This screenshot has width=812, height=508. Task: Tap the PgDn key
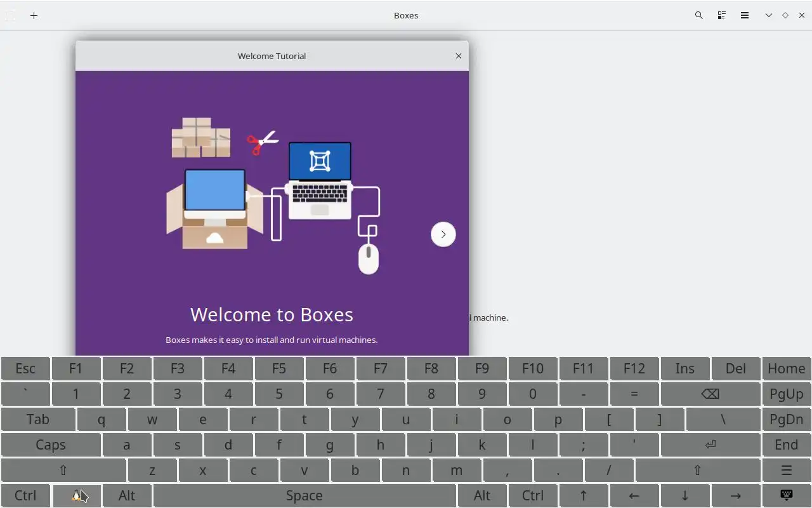[x=787, y=419]
